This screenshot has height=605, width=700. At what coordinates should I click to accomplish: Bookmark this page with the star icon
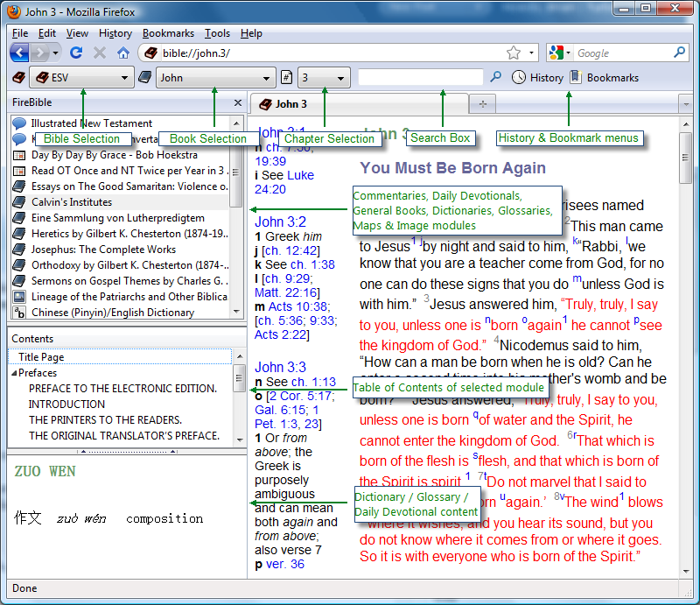coord(514,53)
